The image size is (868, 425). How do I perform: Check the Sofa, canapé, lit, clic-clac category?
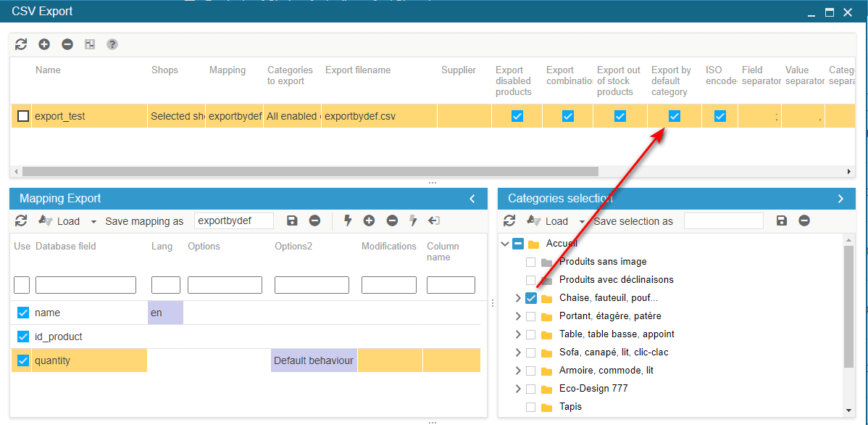(x=531, y=352)
